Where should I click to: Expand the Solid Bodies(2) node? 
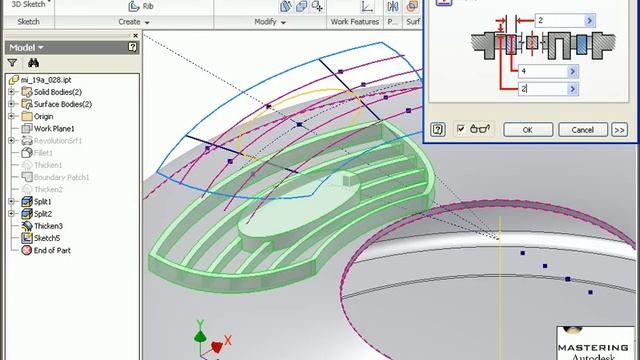point(11,92)
